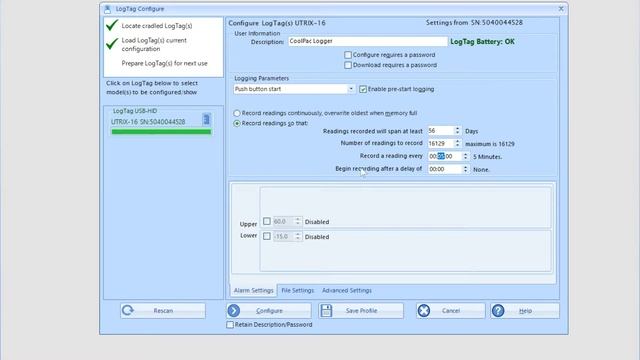Click the Description field with CoolPac Logger

point(368,41)
